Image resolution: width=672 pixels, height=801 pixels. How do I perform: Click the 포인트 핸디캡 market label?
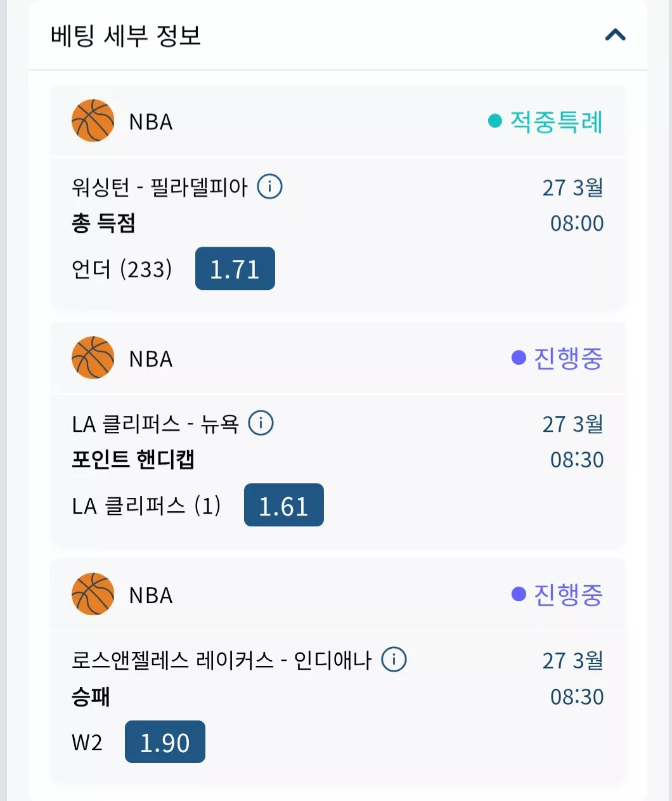coord(133,459)
